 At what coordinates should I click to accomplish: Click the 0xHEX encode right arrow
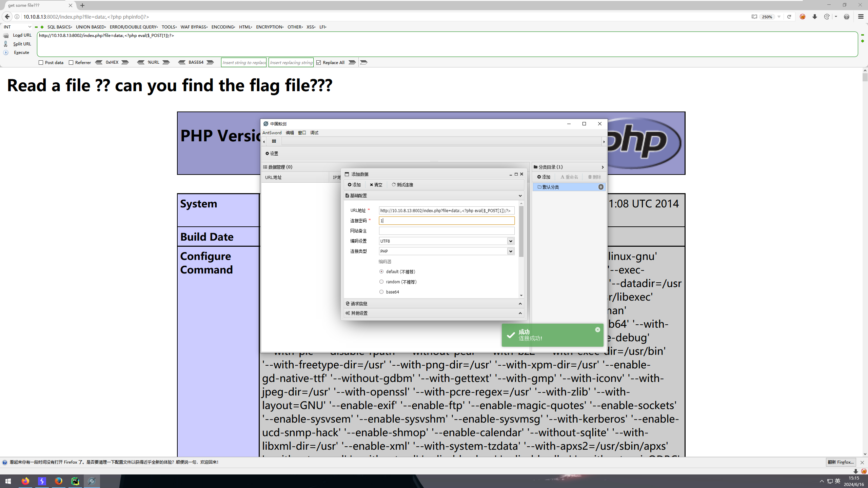pos(125,62)
